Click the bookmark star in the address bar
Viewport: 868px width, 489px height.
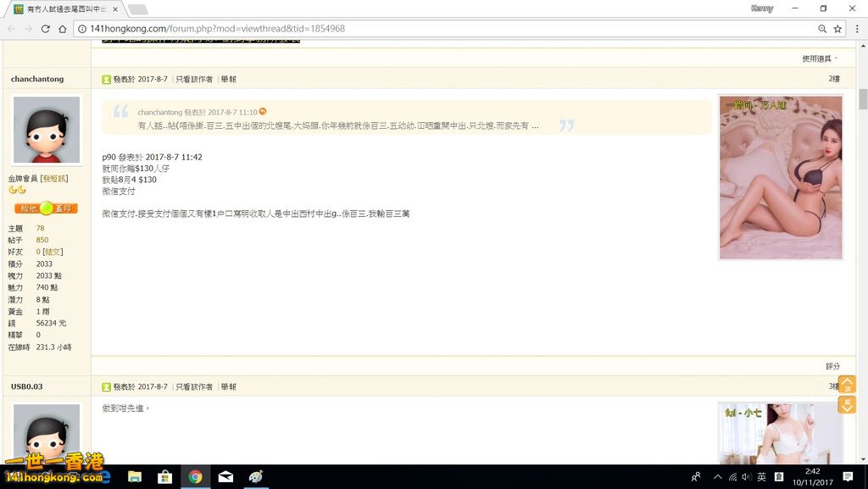[836, 28]
